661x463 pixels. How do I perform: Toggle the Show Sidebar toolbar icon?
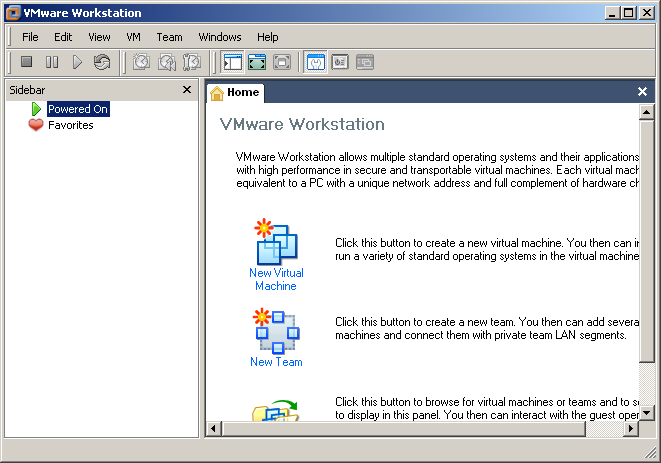(x=232, y=62)
